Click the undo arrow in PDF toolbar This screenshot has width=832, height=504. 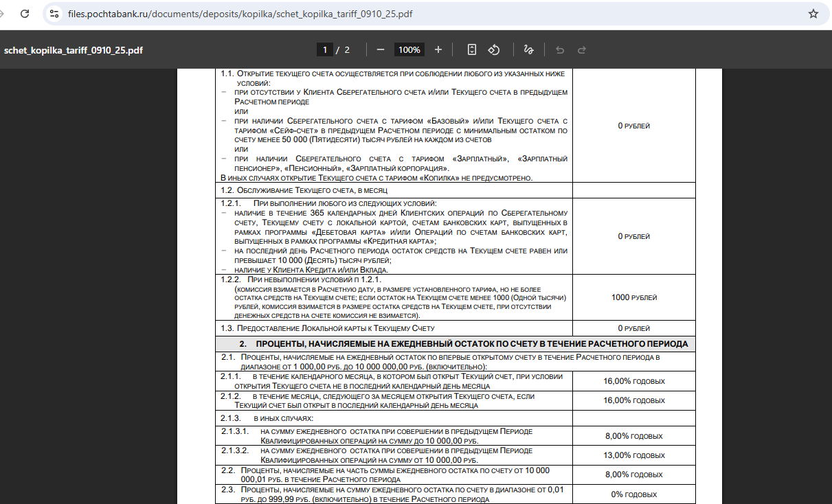point(560,49)
